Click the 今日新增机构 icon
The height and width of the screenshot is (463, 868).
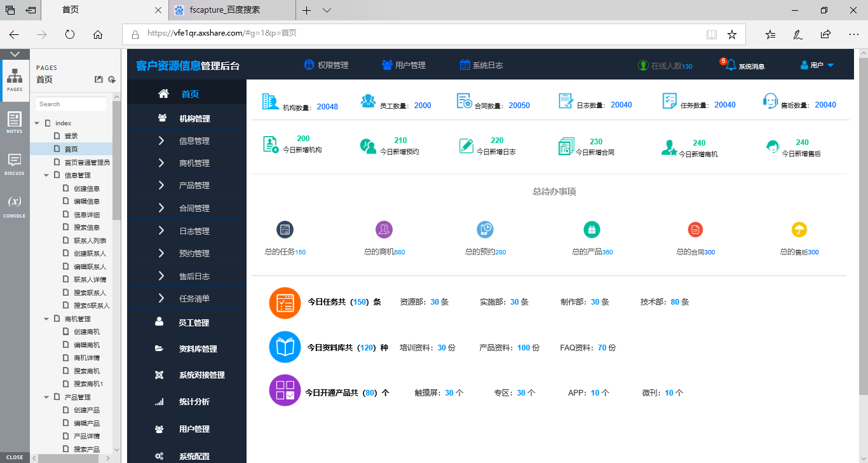click(x=271, y=144)
